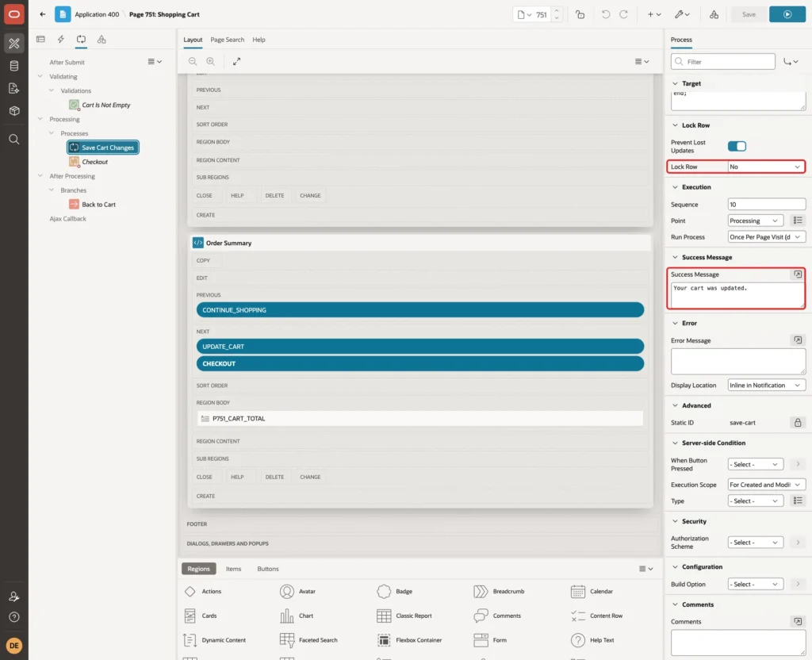Run the page with the play button
The width and height of the screenshot is (812, 660).
click(x=787, y=14)
